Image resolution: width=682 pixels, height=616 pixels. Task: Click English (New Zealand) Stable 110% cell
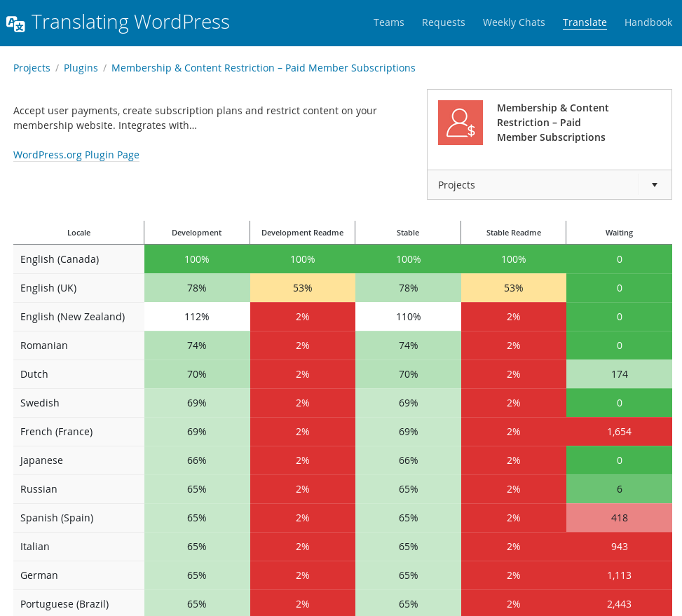[409, 317]
